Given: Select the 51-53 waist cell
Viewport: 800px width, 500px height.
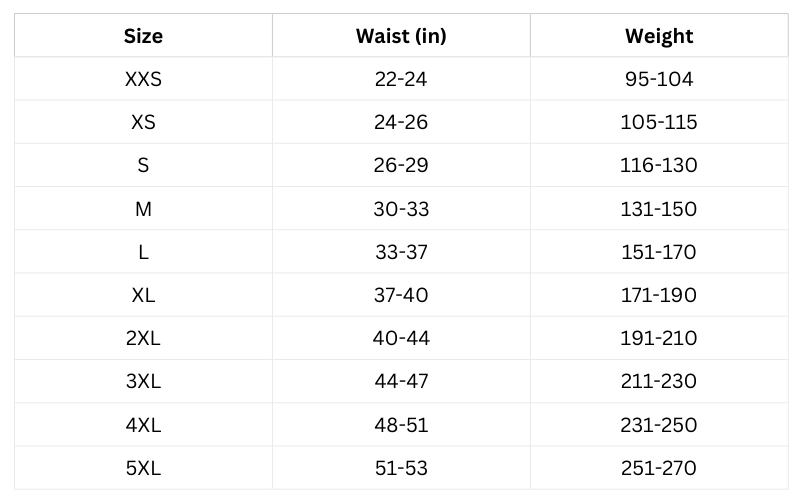Looking at the screenshot, I should tap(400, 467).
